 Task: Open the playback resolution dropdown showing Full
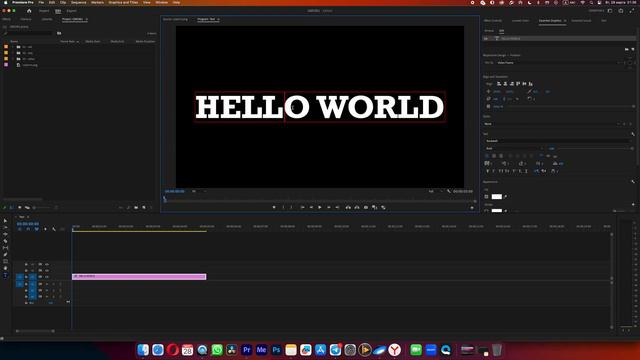coord(435,191)
